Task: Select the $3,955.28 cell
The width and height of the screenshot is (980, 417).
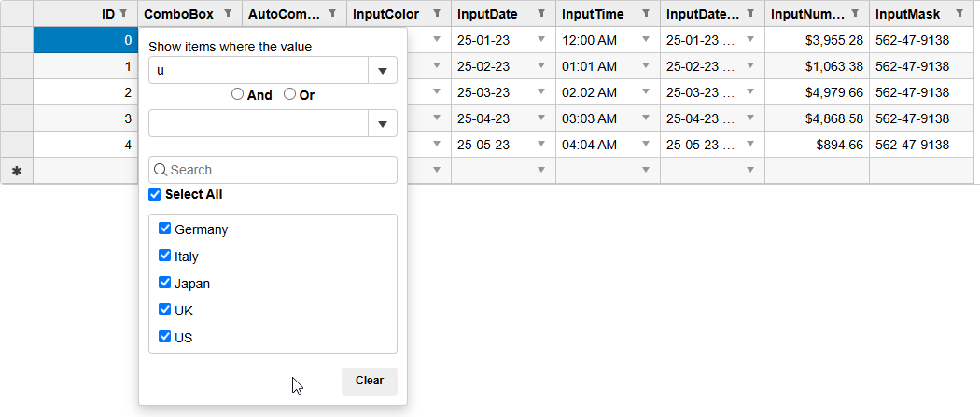Action: click(x=817, y=40)
